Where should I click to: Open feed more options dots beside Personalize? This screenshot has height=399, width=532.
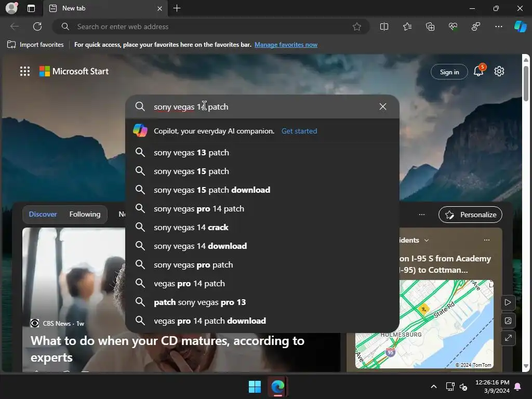(422, 215)
